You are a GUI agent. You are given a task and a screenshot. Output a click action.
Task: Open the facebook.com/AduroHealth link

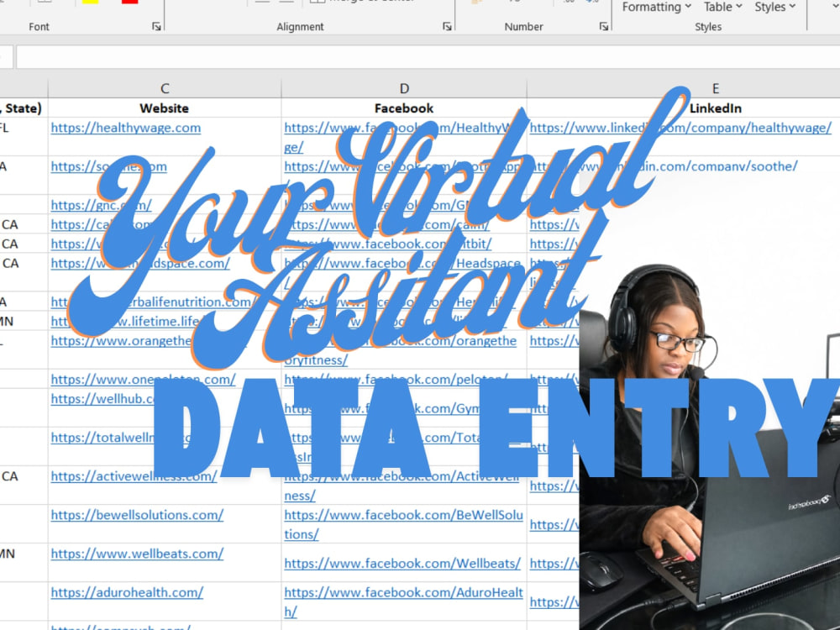point(403,601)
